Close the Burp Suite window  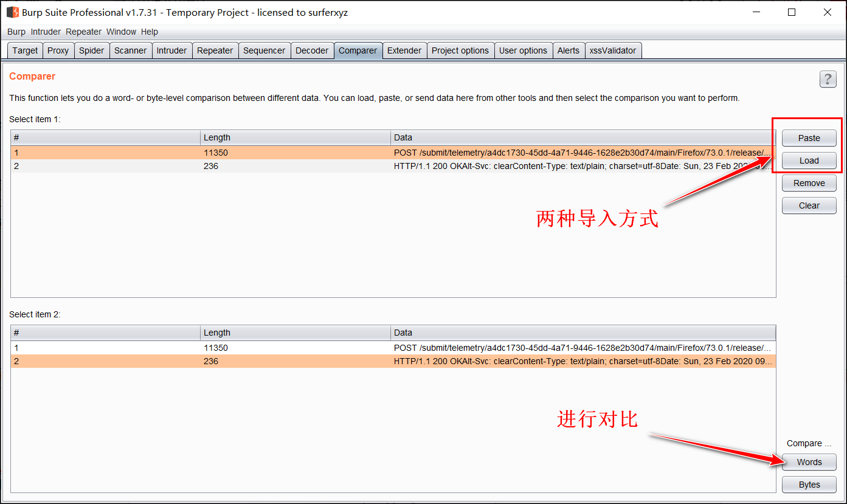pos(828,12)
